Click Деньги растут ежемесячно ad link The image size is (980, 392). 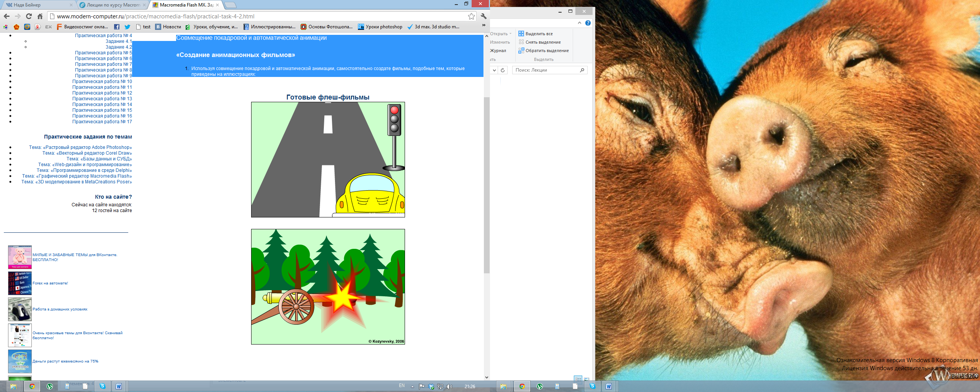coord(65,361)
